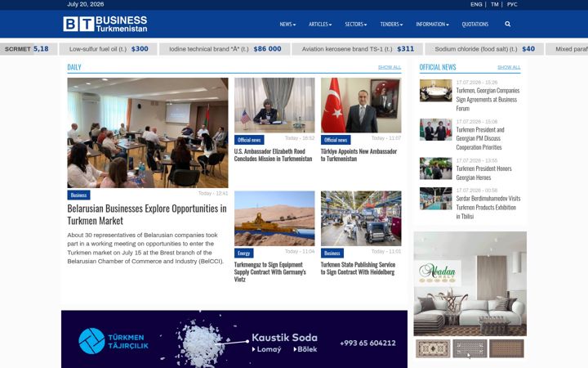Open Turkmen State Publishing Service headline
The height and width of the screenshot is (368, 588).
click(359, 268)
